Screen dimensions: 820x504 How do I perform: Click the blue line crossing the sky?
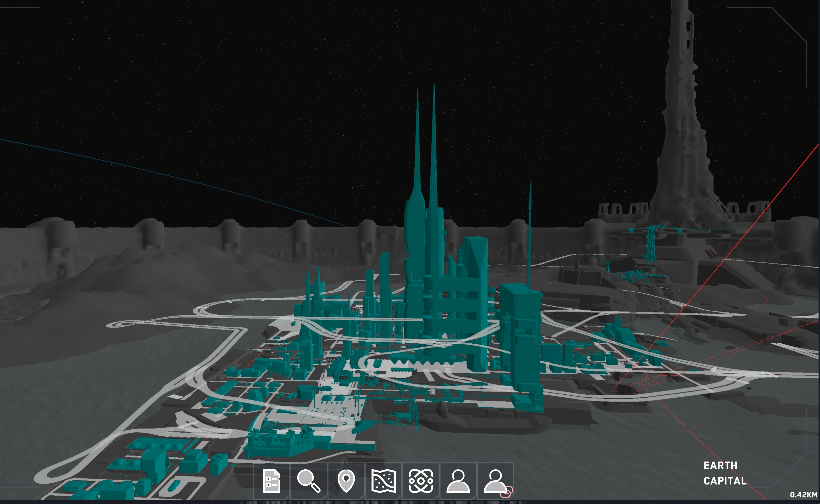click(167, 174)
